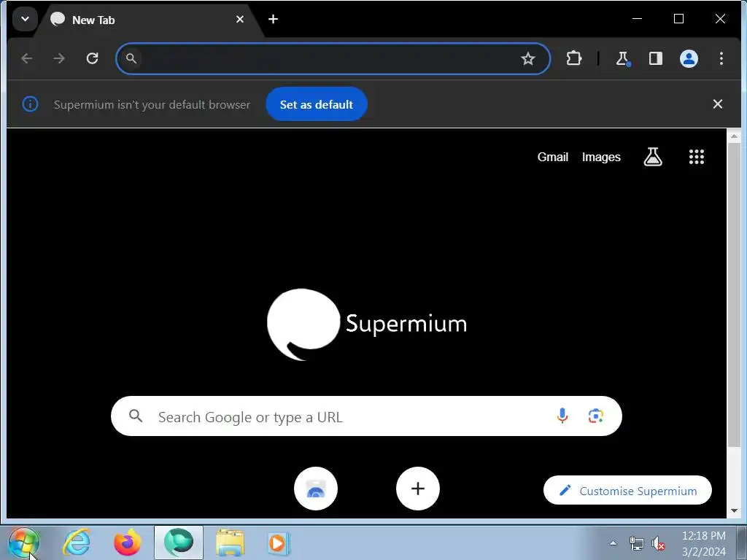Open the profile avatar menu
Viewport: 747px width, 560px height.
coord(689,58)
